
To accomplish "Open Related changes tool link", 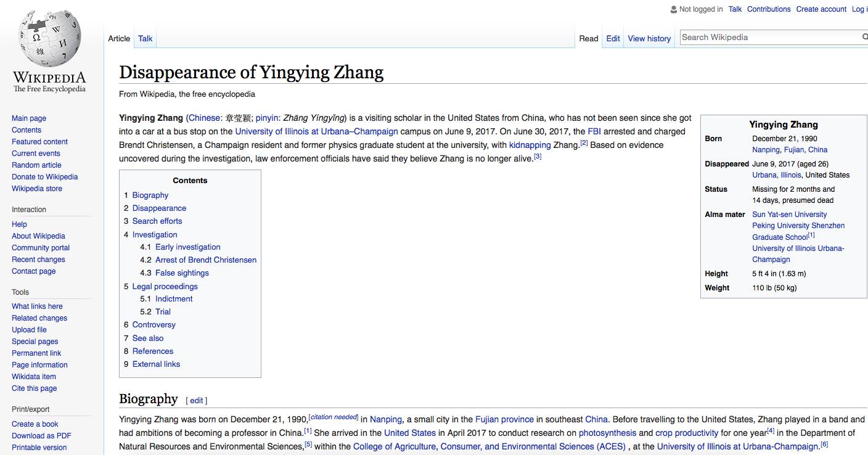I will (39, 318).
